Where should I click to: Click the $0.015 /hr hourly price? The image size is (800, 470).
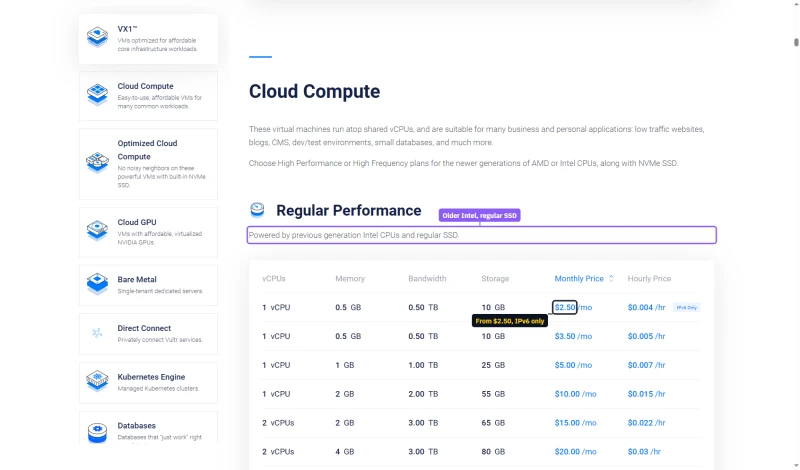point(646,394)
